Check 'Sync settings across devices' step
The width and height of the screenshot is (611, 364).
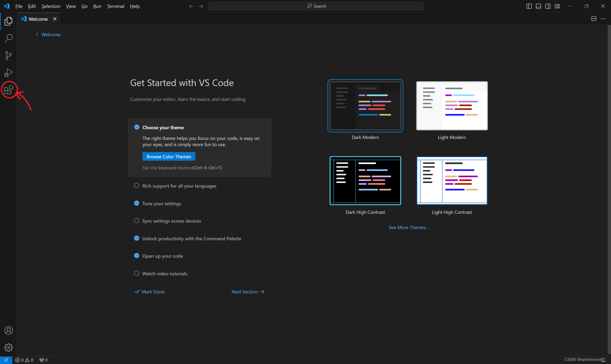click(x=137, y=221)
